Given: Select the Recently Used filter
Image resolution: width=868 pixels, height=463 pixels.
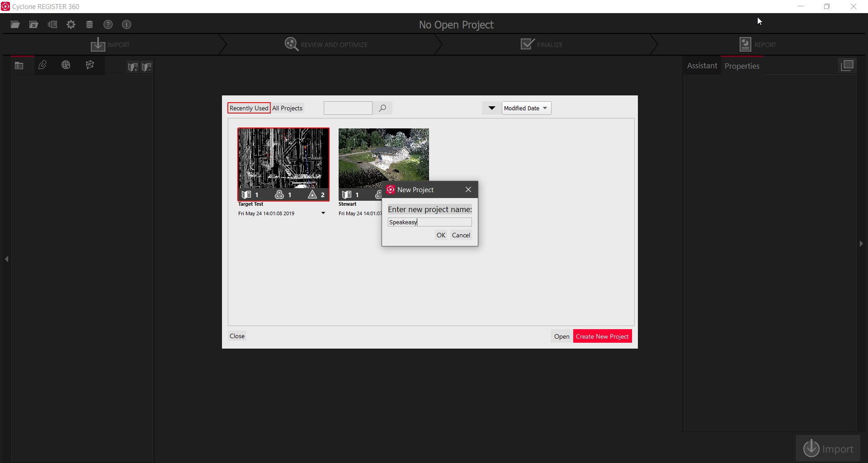Looking at the screenshot, I should [x=249, y=108].
